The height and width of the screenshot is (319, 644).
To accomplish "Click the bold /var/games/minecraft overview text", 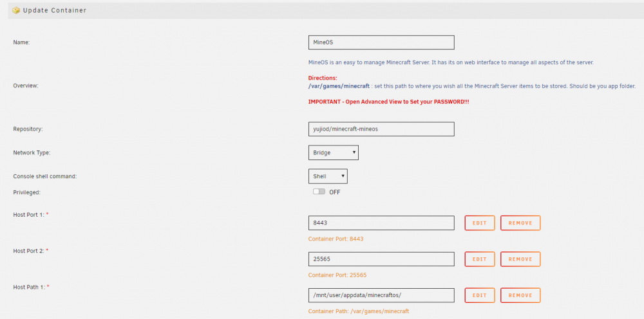I will 339,86.
